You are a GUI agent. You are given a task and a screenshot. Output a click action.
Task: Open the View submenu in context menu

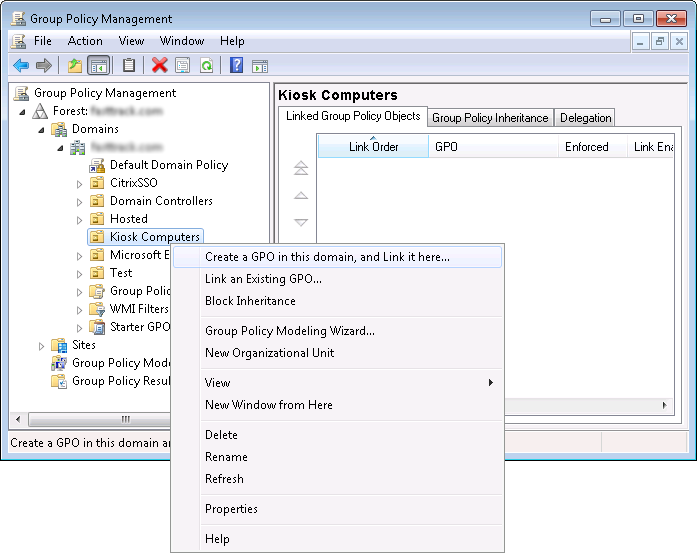pos(337,383)
